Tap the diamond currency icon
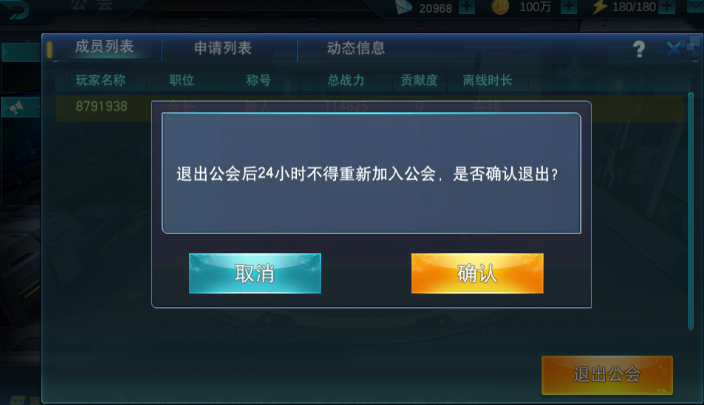The width and height of the screenshot is (704, 405). point(404,6)
